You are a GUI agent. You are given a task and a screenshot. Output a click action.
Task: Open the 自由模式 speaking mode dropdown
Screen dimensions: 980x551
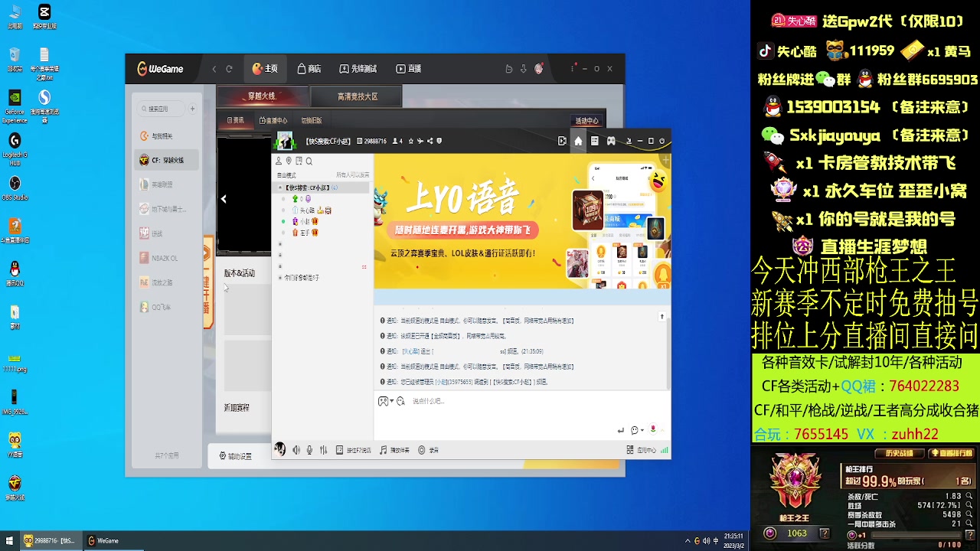tap(286, 175)
